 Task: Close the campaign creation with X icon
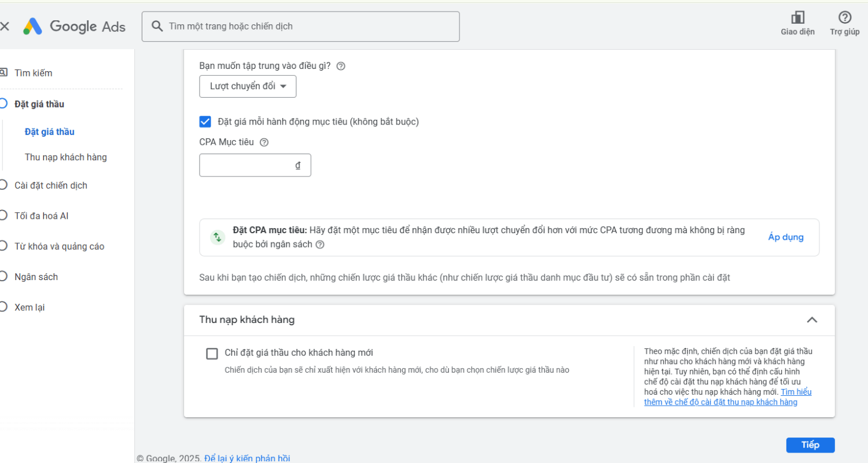5,27
